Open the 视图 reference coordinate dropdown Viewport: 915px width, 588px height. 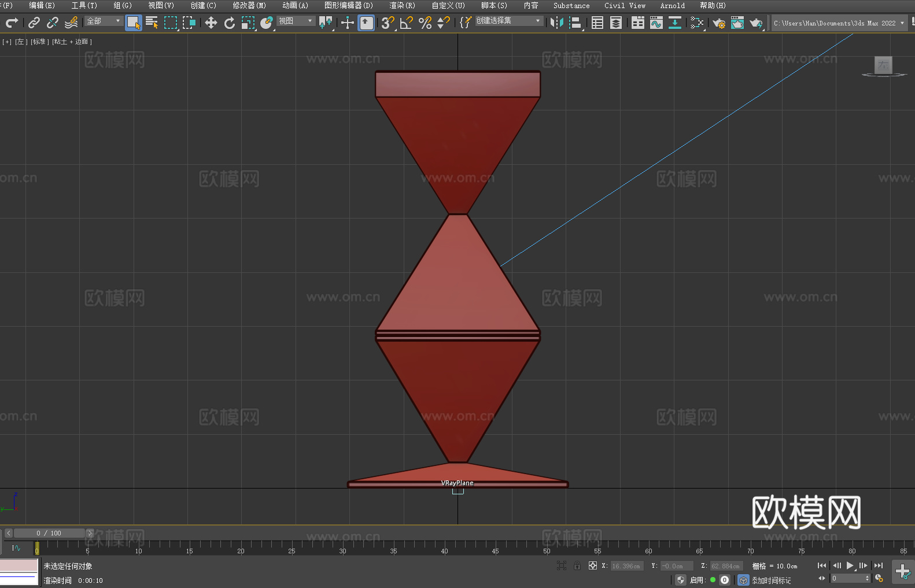[x=296, y=21]
